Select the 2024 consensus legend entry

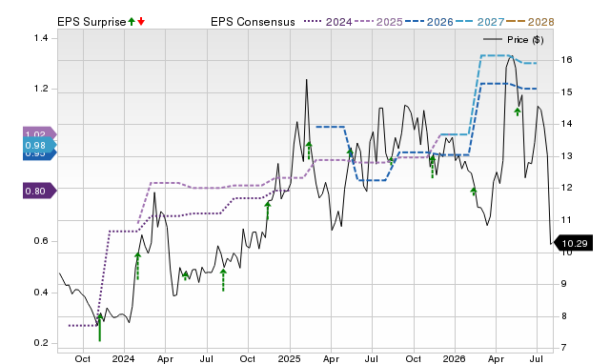(x=328, y=22)
